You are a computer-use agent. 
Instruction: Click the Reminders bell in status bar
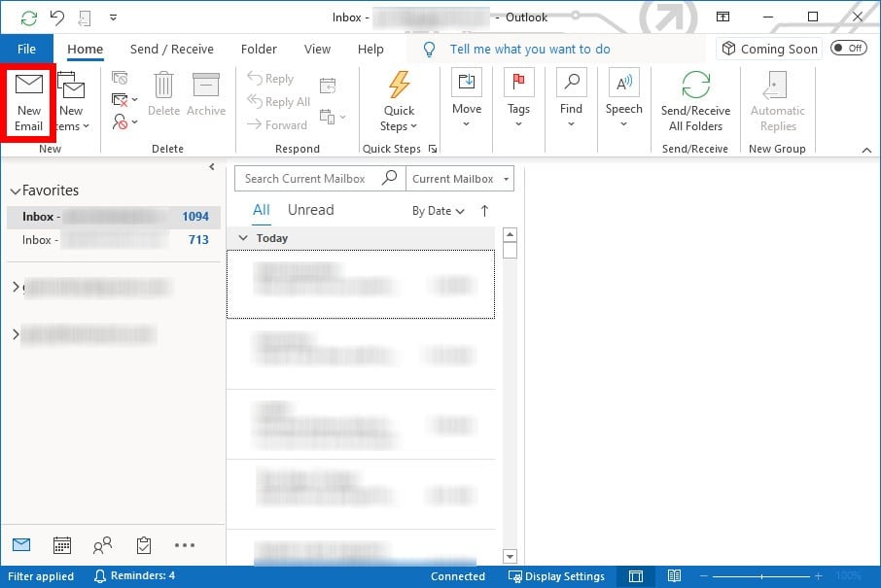coord(134,576)
